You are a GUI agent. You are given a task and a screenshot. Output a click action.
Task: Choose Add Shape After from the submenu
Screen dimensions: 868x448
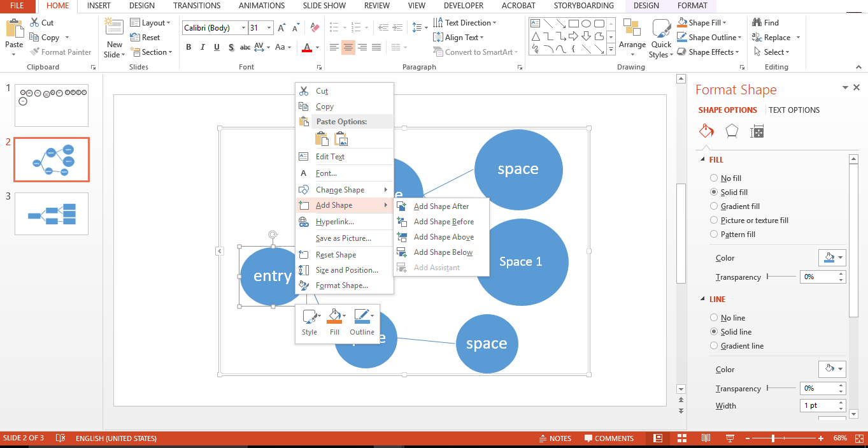(x=441, y=206)
